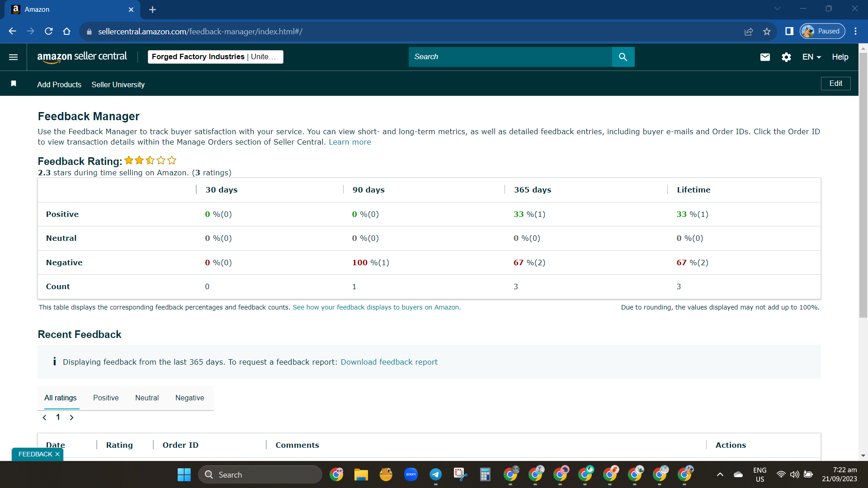Image resolution: width=868 pixels, height=488 pixels.
Task: Reload the current page
Action: pyautogui.click(x=48, y=31)
